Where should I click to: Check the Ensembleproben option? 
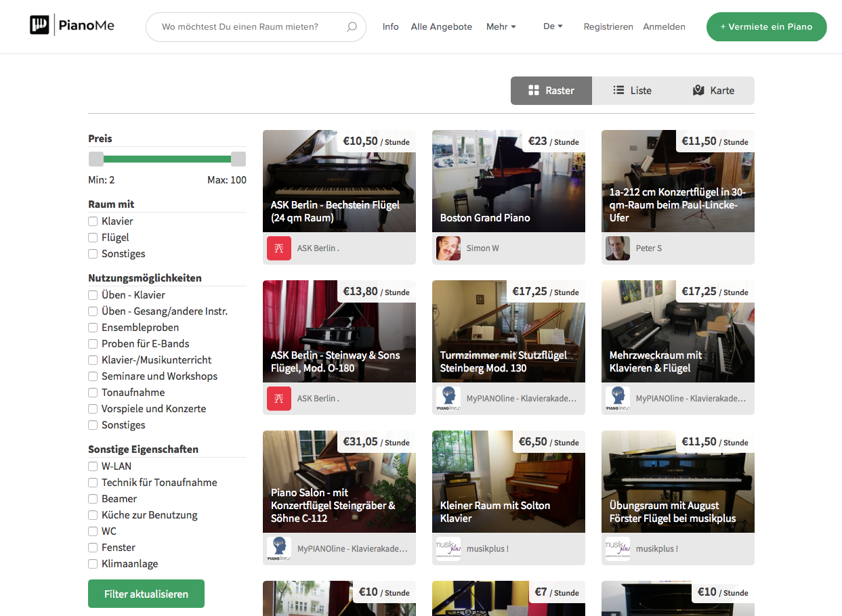93,328
